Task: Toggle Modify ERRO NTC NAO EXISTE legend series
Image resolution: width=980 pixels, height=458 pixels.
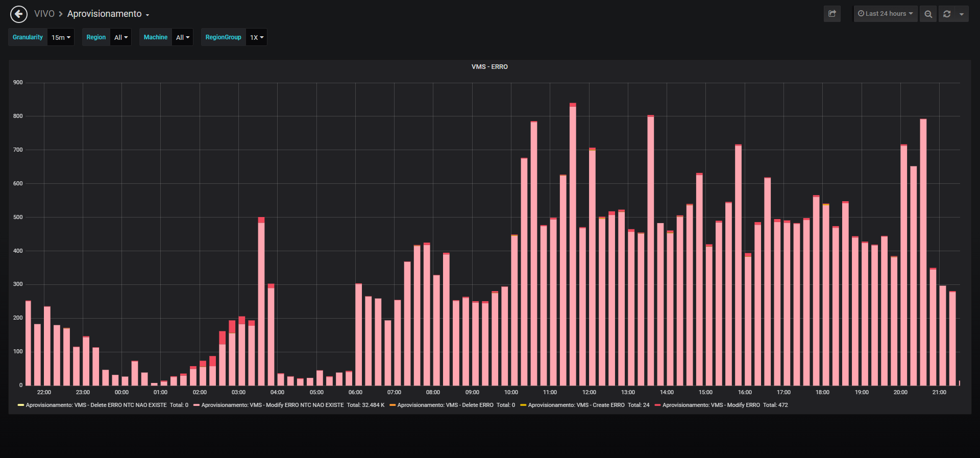Action: point(273,405)
